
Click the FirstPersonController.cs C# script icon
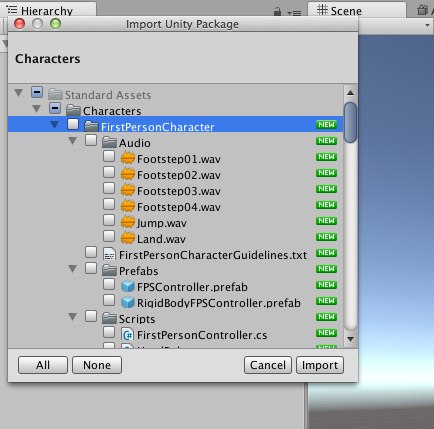[x=128, y=334]
